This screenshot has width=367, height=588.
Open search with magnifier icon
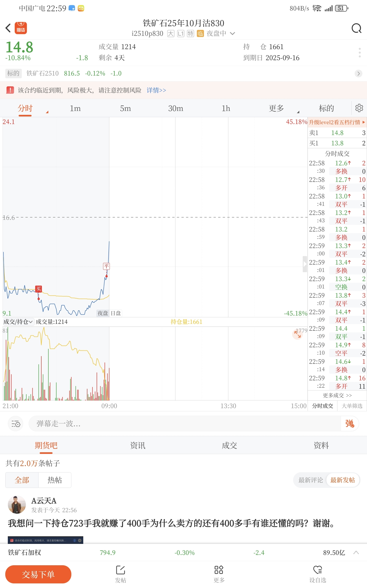356,28
